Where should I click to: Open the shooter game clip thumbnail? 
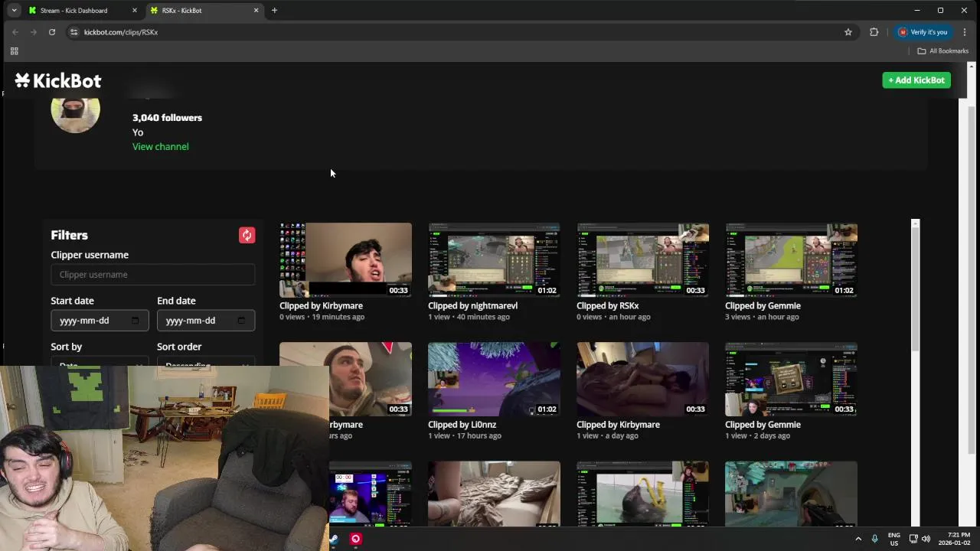pyautogui.click(x=791, y=494)
